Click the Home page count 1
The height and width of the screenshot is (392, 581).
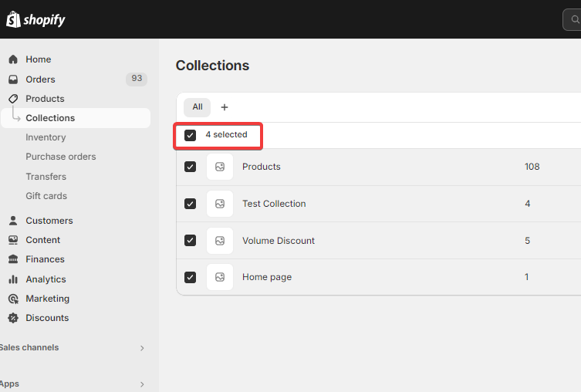pos(526,277)
